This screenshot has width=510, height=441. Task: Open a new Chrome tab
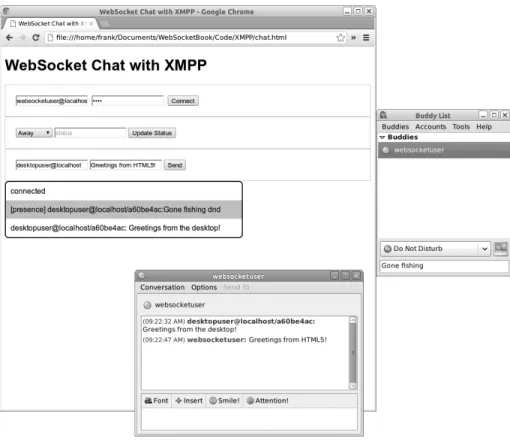point(104,24)
